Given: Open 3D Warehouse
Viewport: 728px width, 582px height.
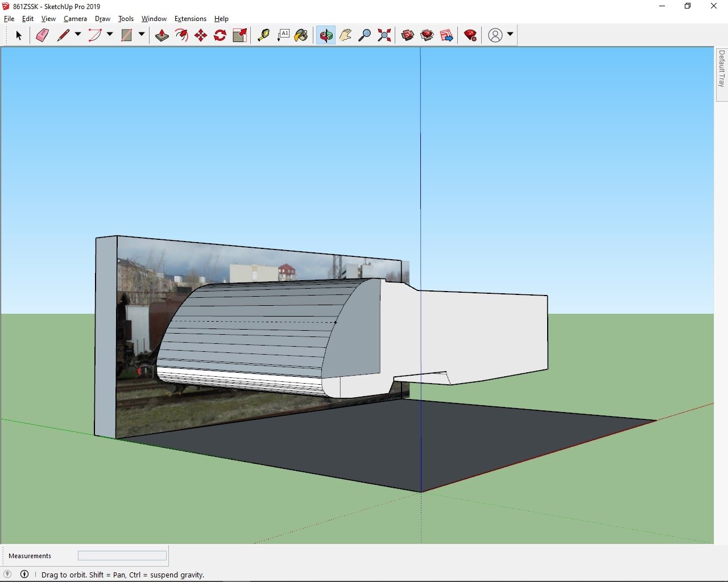Looking at the screenshot, I should (407, 35).
